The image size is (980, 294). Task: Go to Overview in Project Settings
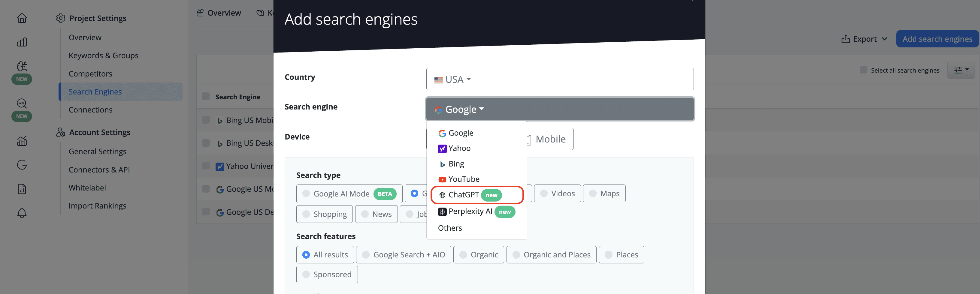(x=85, y=37)
